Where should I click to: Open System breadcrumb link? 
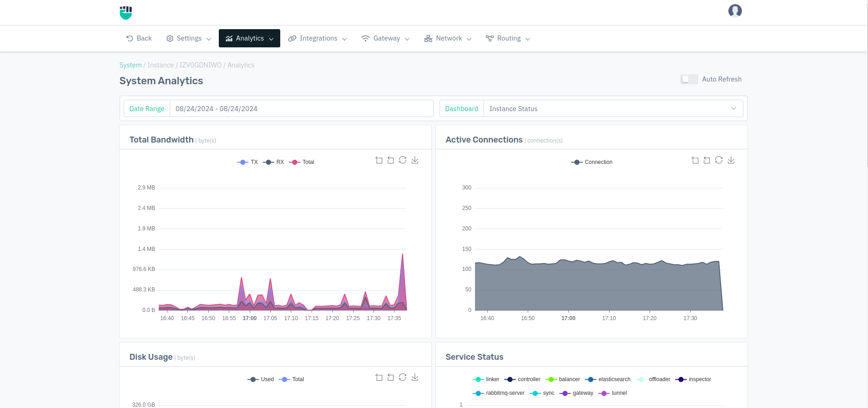131,65
